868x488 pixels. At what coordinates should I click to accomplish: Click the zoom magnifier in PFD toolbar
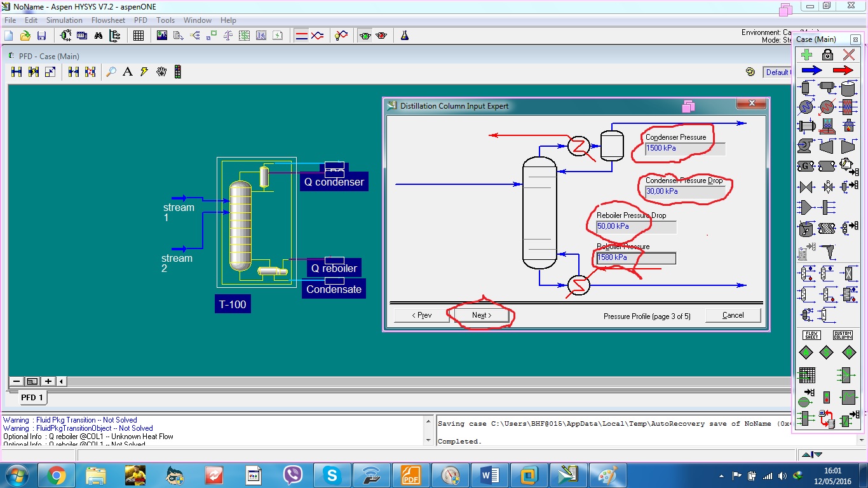tap(111, 72)
